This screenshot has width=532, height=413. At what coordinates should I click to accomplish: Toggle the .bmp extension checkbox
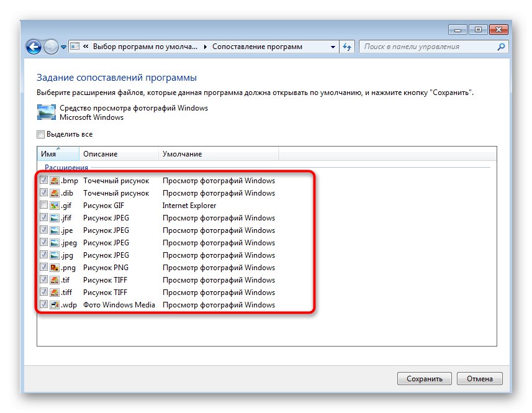[43, 180]
